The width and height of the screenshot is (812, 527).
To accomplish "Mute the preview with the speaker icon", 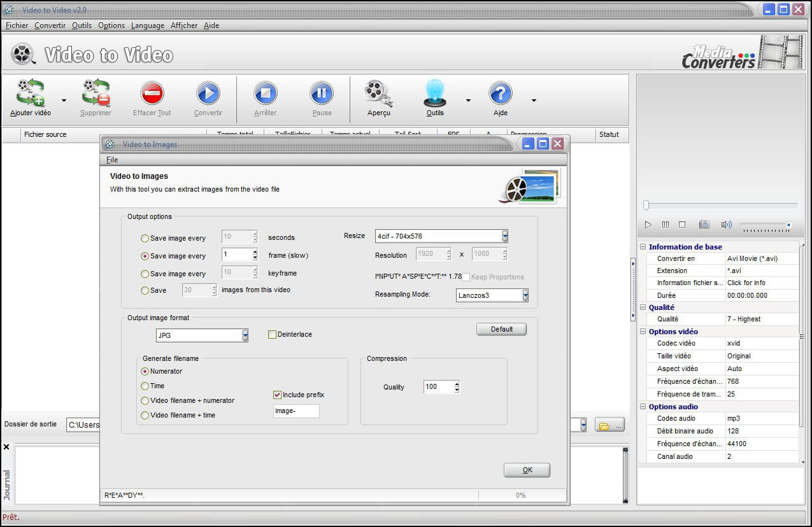I will pyautogui.click(x=726, y=225).
